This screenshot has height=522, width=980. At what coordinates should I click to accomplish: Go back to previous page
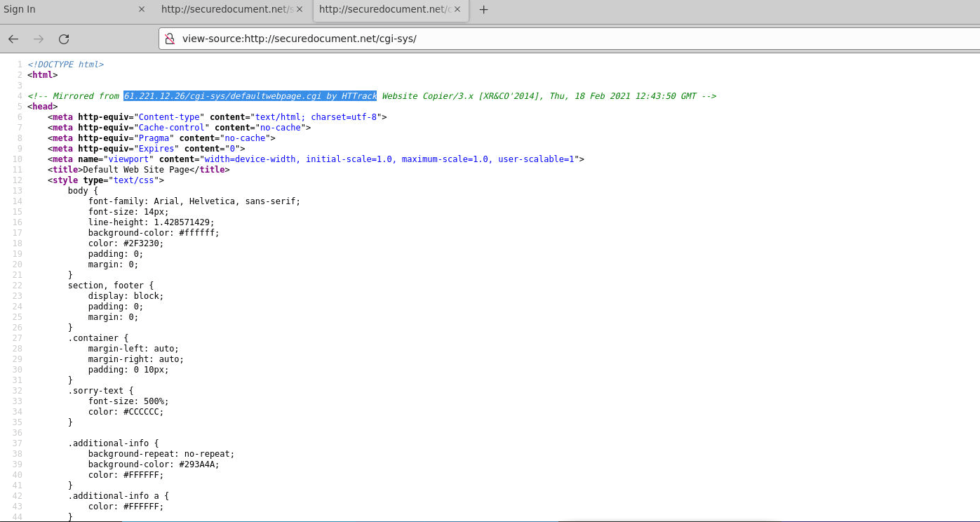[13, 39]
